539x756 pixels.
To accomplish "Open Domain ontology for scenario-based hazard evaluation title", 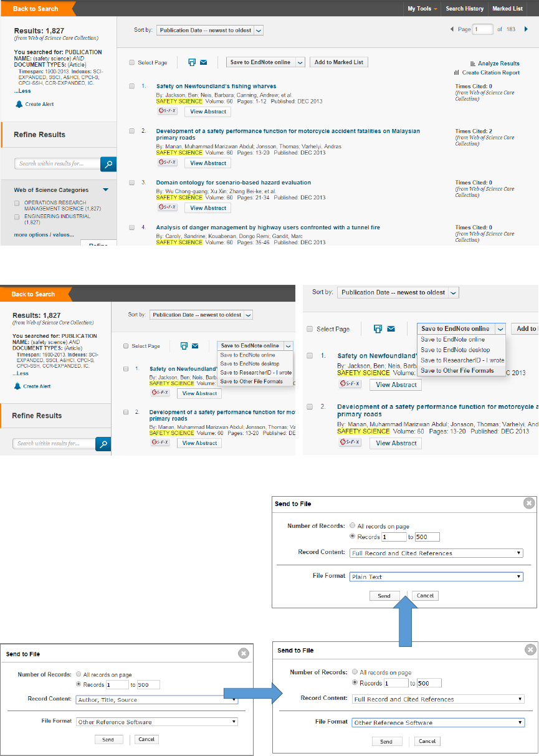I will point(233,183).
